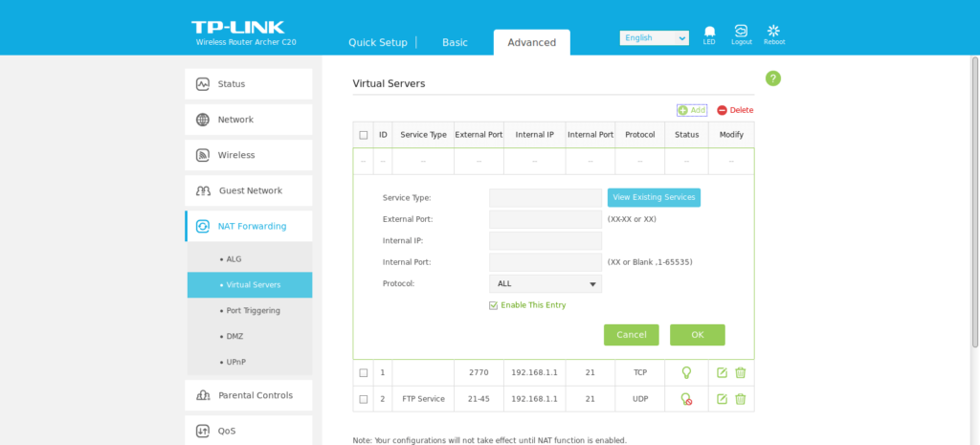The height and width of the screenshot is (445, 980).
Task: Click the LED control icon
Action: [709, 33]
